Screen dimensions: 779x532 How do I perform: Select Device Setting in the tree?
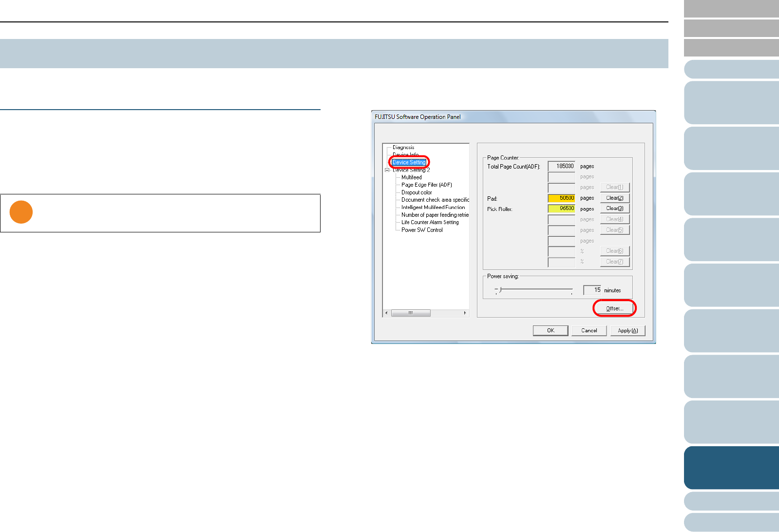(409, 162)
